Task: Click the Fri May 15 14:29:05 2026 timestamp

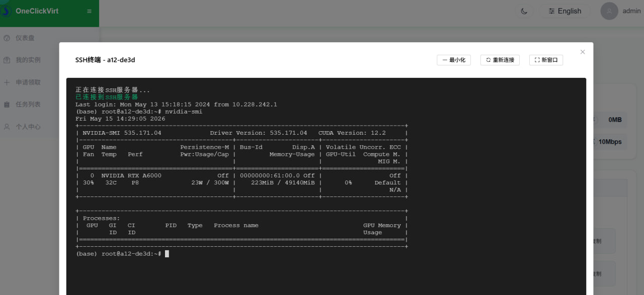Action: (120, 119)
